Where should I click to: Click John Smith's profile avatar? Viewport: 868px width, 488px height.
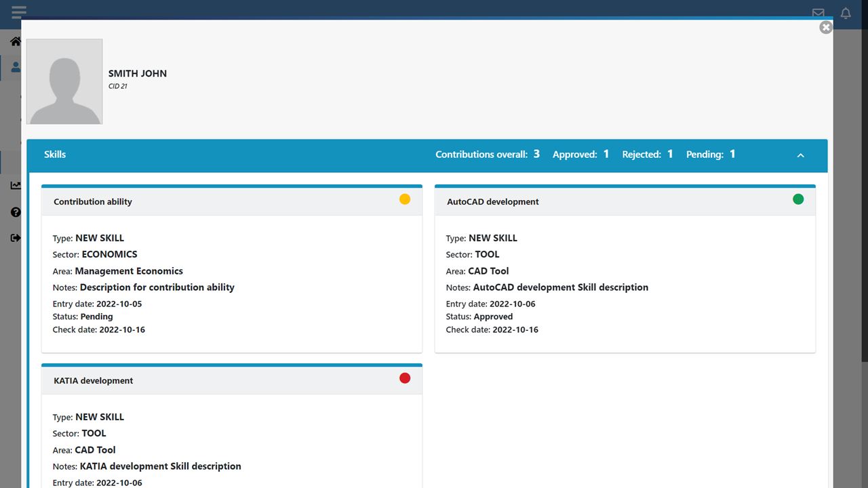pyautogui.click(x=64, y=81)
